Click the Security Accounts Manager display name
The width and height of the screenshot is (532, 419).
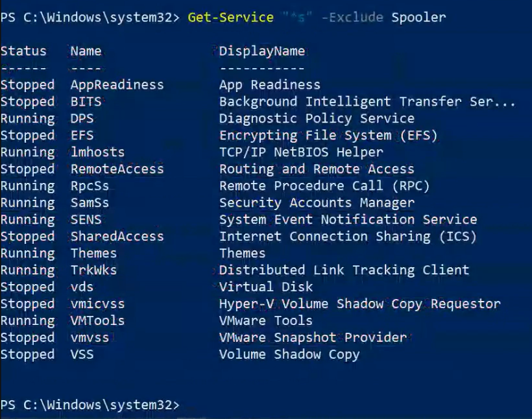click(317, 203)
